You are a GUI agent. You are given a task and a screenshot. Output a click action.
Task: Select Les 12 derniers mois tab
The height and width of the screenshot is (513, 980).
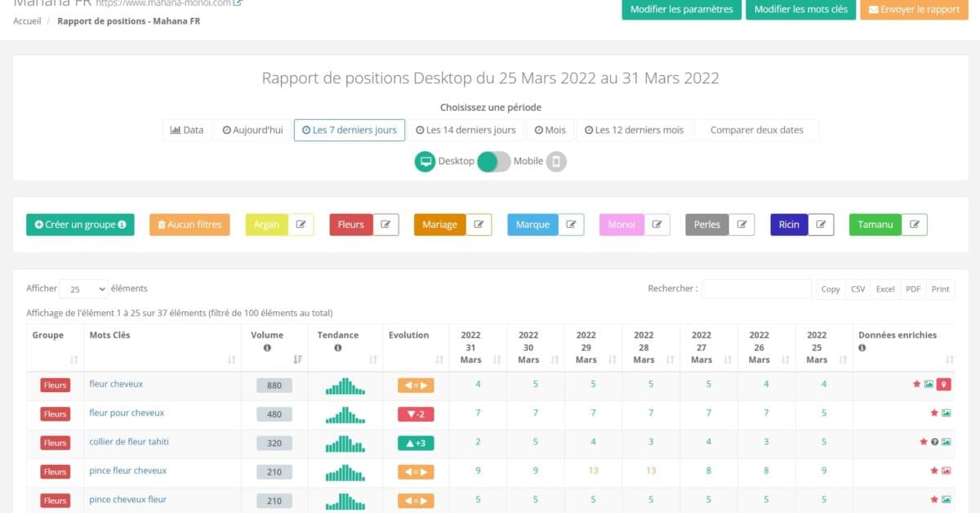point(635,130)
